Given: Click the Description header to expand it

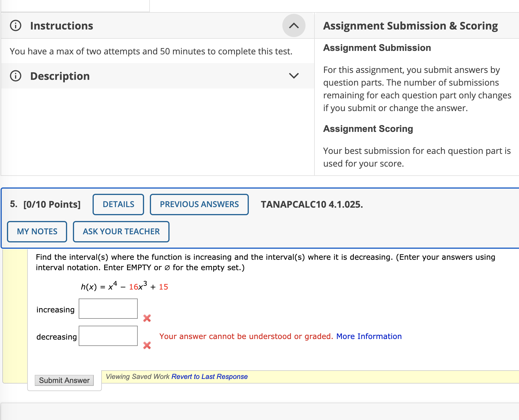Looking at the screenshot, I should tap(59, 76).
